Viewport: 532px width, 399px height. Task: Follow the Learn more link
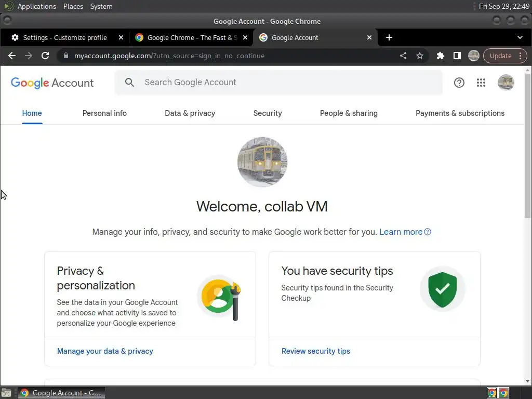(401, 232)
